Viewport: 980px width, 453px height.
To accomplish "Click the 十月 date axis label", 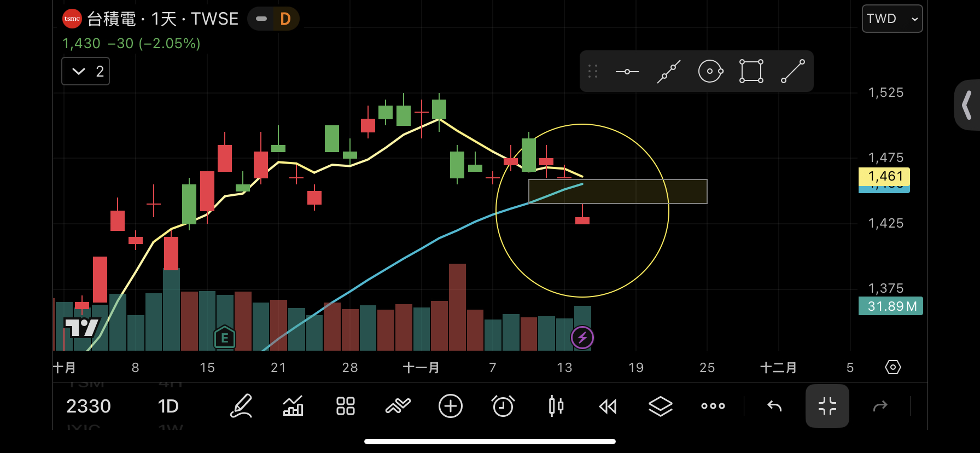I will (x=65, y=368).
